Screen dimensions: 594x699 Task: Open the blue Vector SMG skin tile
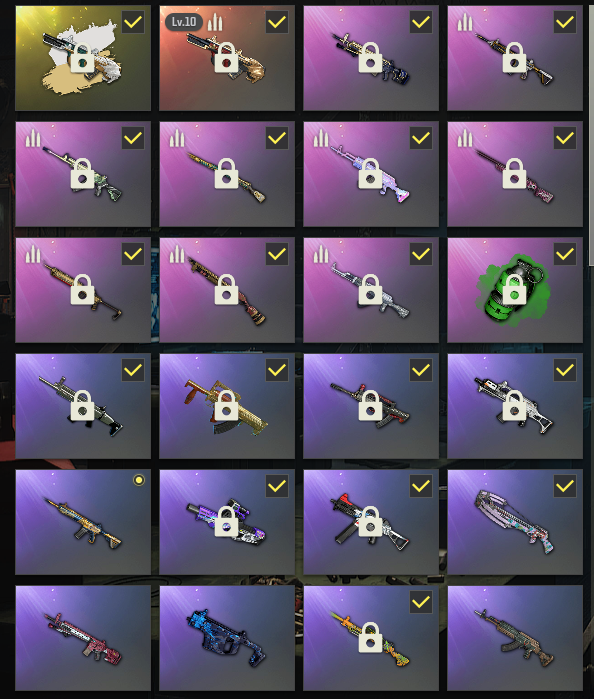tap(227, 638)
